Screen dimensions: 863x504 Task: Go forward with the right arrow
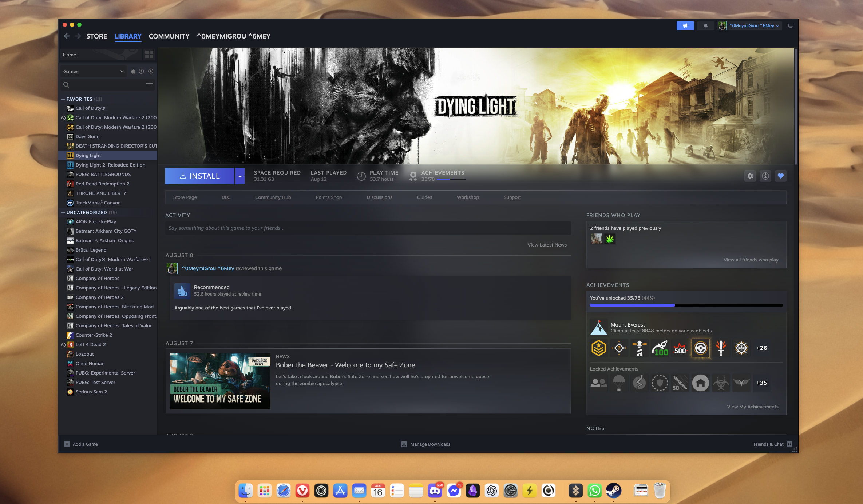click(78, 36)
